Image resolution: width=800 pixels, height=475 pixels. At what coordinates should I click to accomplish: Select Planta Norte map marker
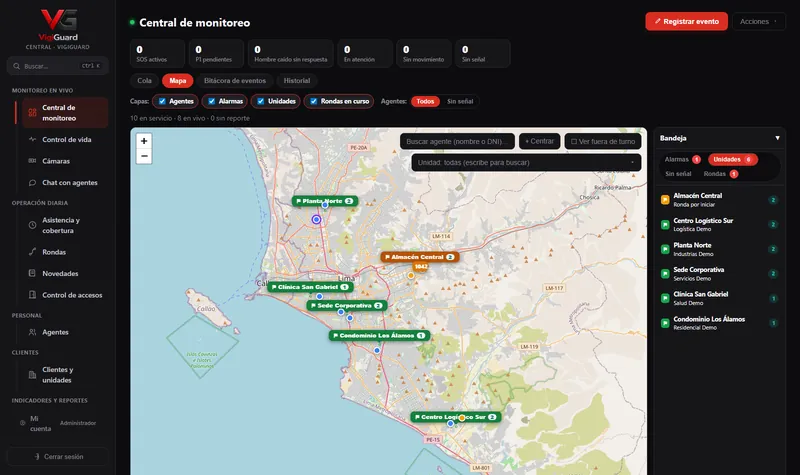(x=324, y=201)
